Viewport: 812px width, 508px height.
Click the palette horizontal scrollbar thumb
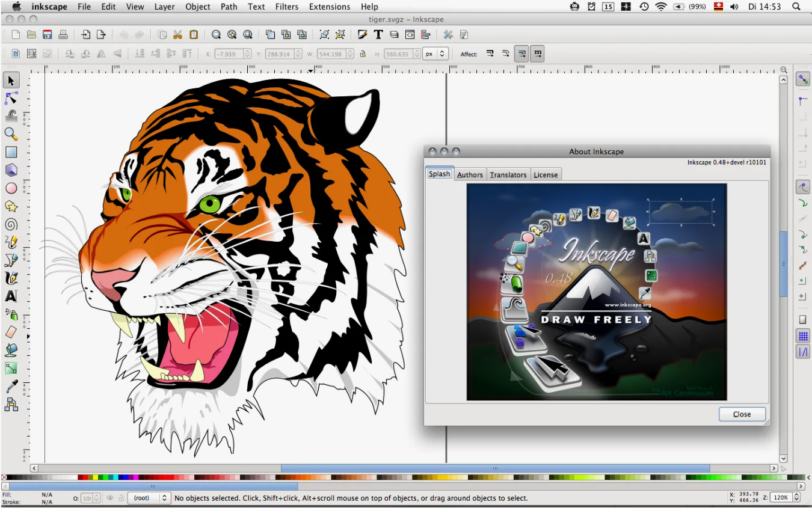153,486
